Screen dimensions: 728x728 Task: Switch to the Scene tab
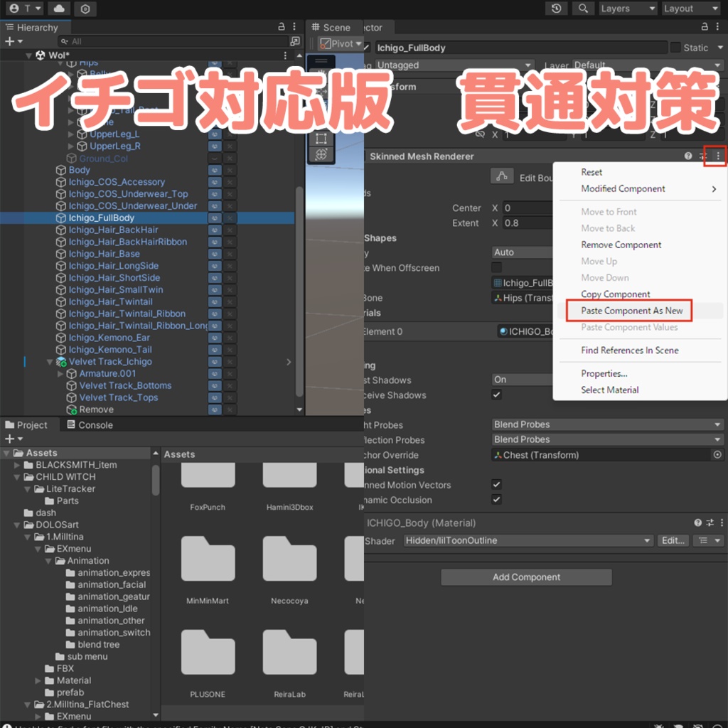[x=331, y=28]
